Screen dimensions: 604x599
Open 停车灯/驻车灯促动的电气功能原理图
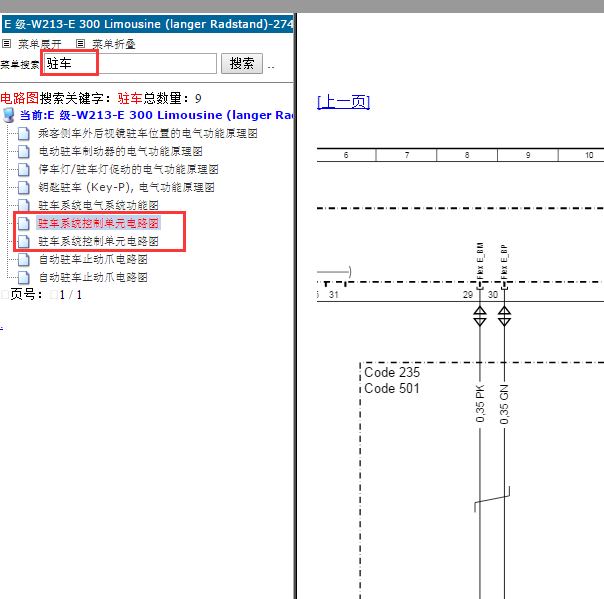coord(128,169)
